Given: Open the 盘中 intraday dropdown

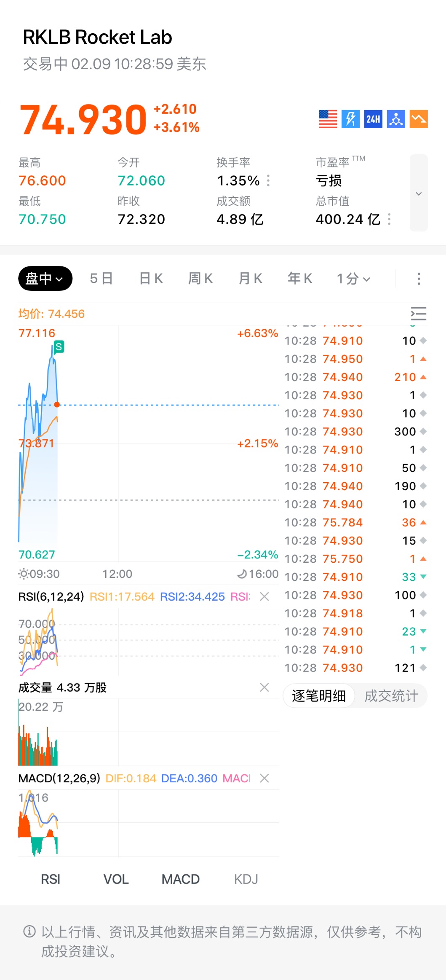Looking at the screenshot, I should pyautogui.click(x=45, y=279).
